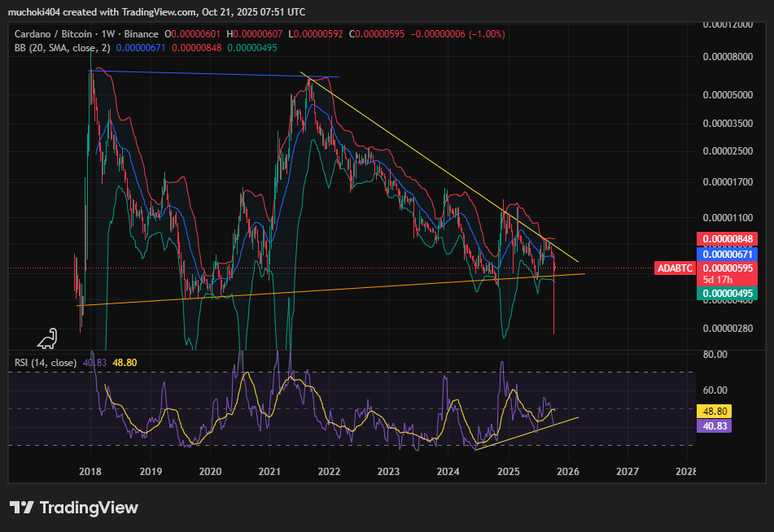
Task: Click the yellow 48.80 RSI axis tag
Action: pyautogui.click(x=715, y=411)
